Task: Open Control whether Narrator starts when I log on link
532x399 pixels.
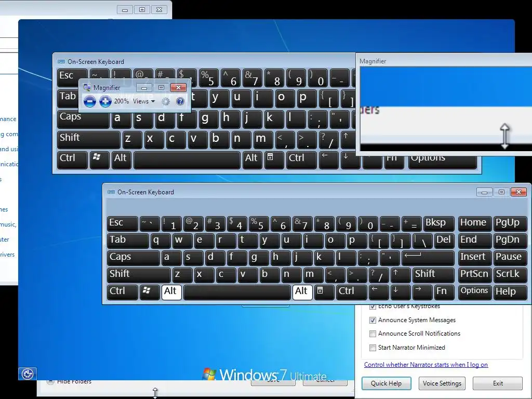Action: pyautogui.click(x=426, y=365)
